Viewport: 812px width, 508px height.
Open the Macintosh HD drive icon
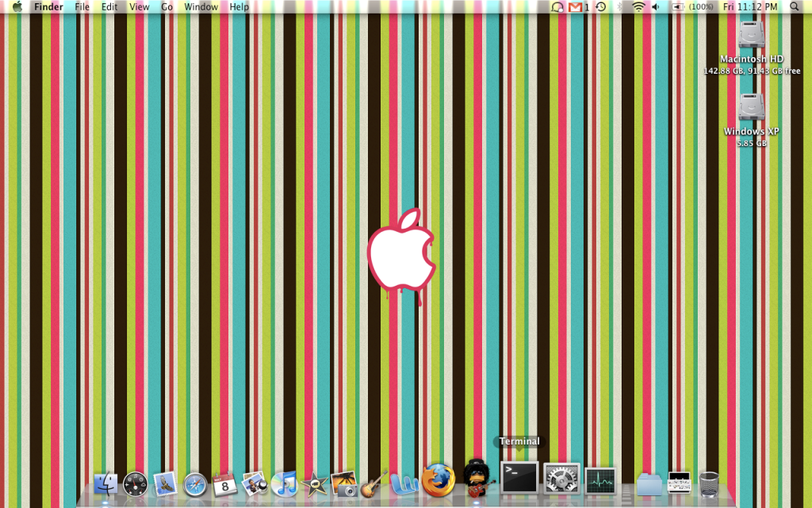752,37
